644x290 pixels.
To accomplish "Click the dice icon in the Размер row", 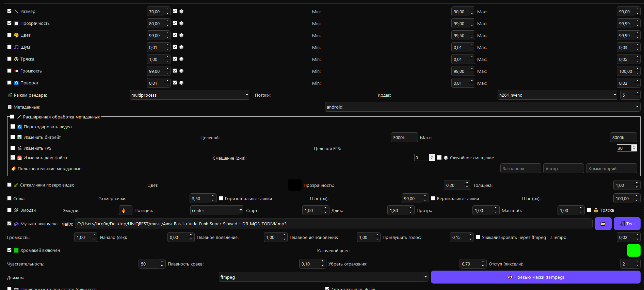I will 181,11.
